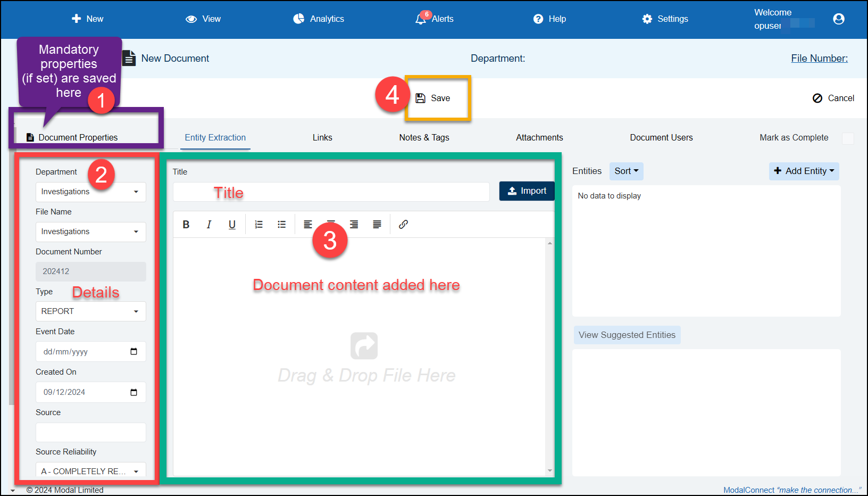The width and height of the screenshot is (868, 496).
Task: Click the Event Date field
Action: click(x=91, y=352)
